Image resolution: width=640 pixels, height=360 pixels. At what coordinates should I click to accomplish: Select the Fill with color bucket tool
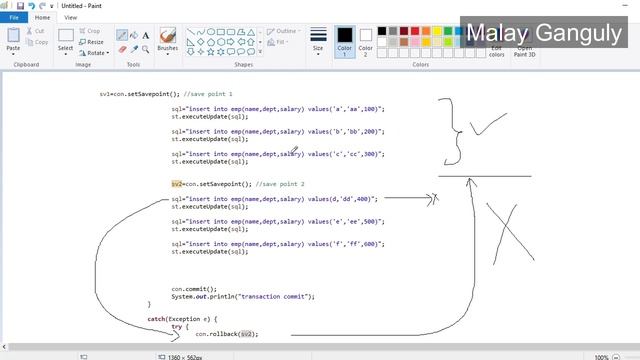click(x=134, y=36)
